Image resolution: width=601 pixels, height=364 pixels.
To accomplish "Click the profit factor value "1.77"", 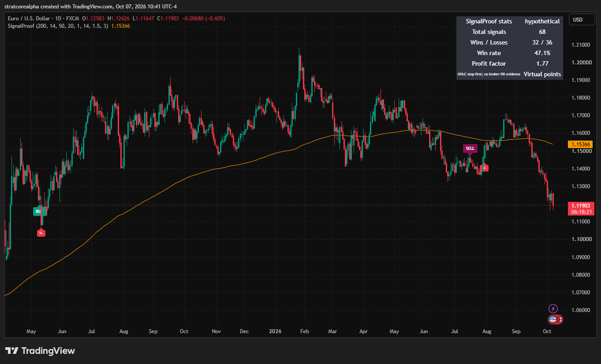I will click(x=542, y=63).
